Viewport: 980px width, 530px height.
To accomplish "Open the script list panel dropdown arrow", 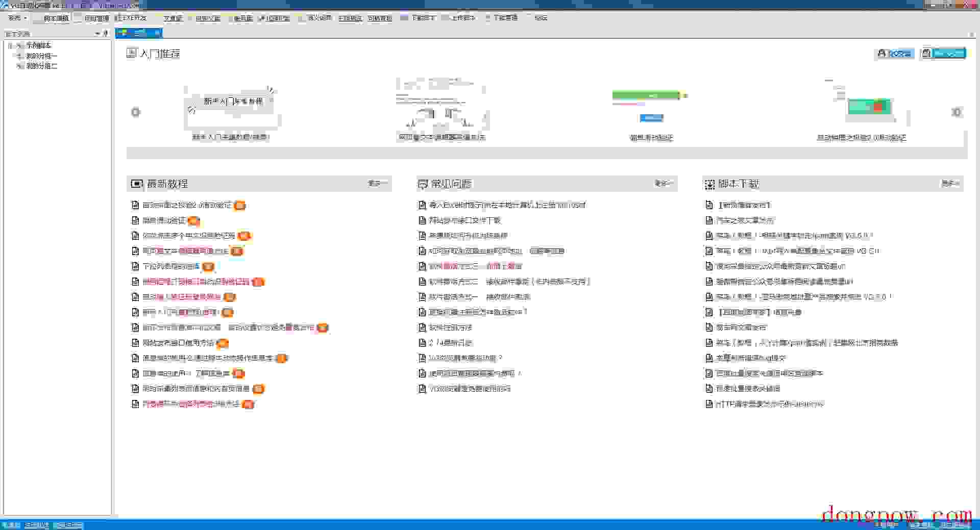I will click(97, 34).
